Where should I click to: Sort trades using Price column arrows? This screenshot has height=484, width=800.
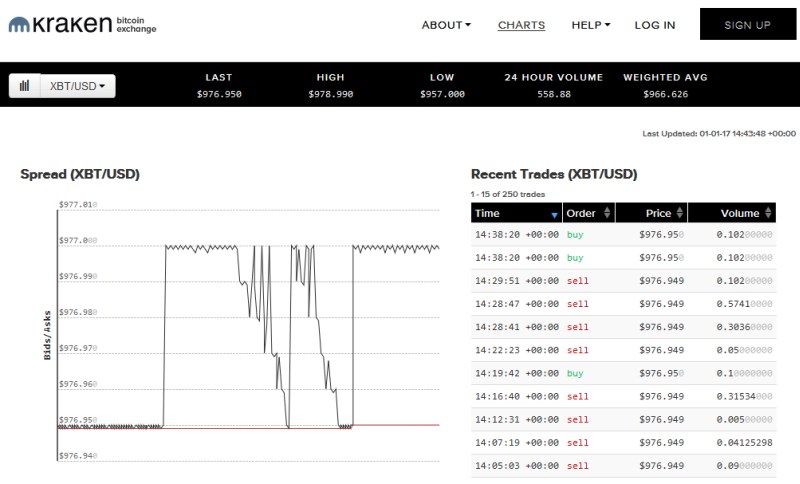[x=681, y=213]
